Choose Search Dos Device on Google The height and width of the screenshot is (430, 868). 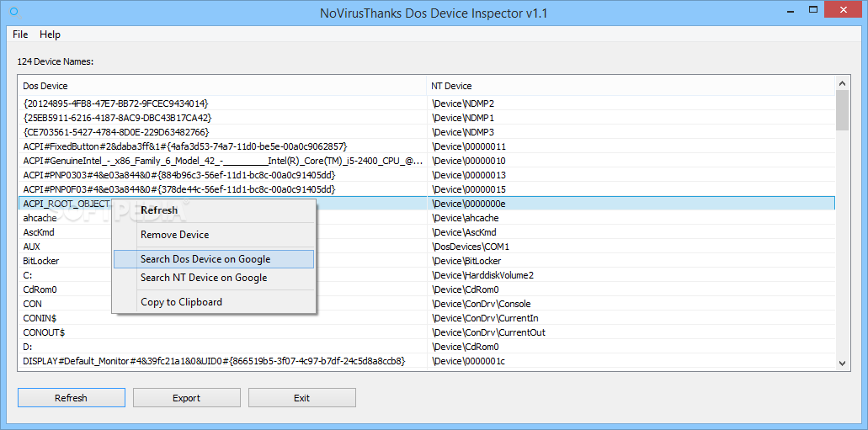(214, 259)
